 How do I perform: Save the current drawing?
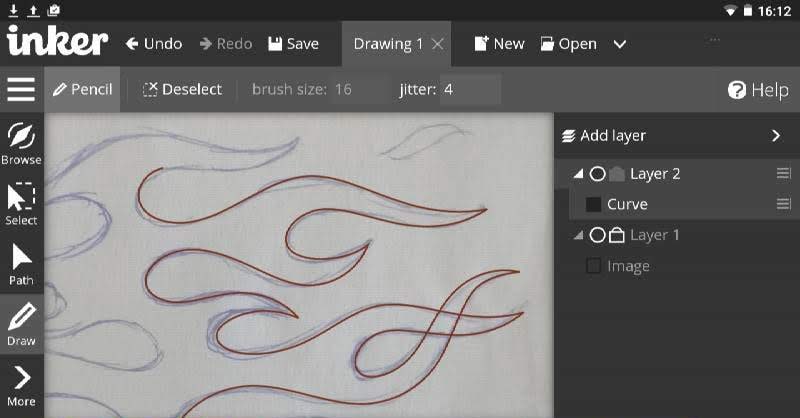coord(293,44)
